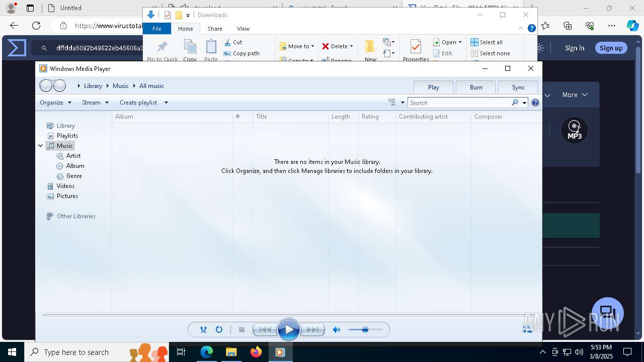Click Copy path in Explorer ribbon
The image size is (644, 362).
point(242,53)
